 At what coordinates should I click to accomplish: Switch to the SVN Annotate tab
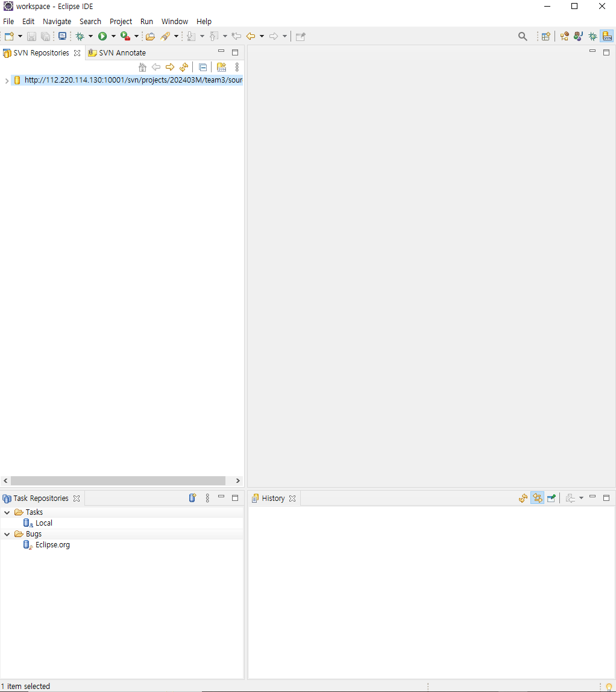click(x=118, y=53)
